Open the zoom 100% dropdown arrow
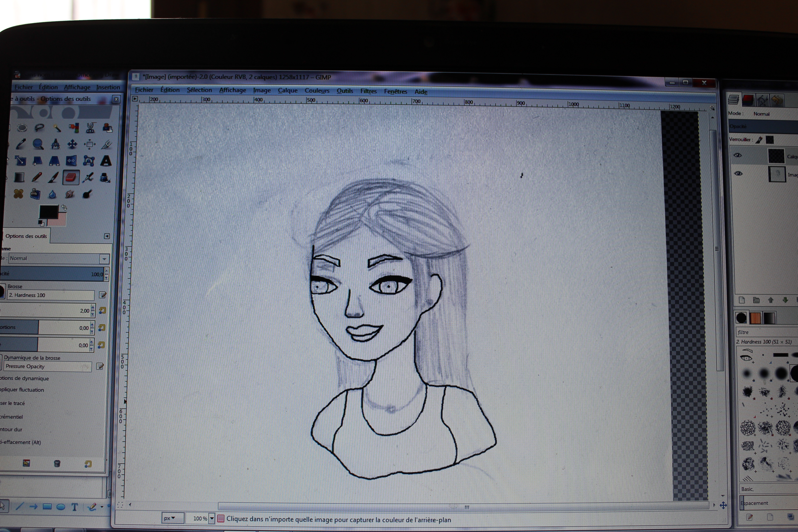798x532 pixels. click(x=212, y=518)
